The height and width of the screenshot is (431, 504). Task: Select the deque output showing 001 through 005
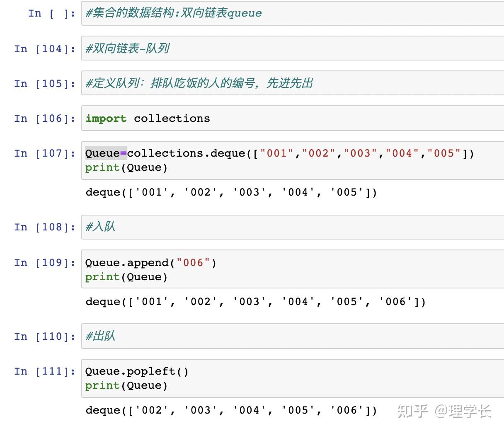[x=230, y=192]
